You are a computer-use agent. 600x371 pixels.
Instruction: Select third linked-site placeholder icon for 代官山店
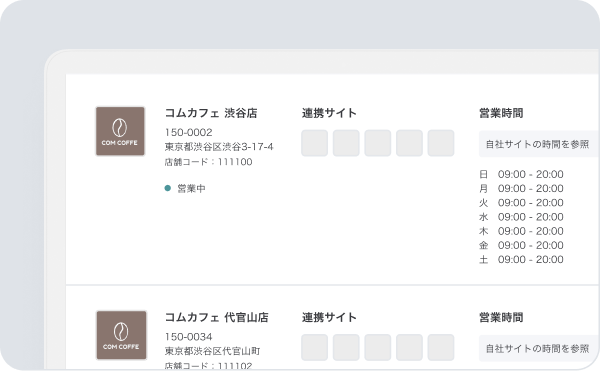coord(378,347)
